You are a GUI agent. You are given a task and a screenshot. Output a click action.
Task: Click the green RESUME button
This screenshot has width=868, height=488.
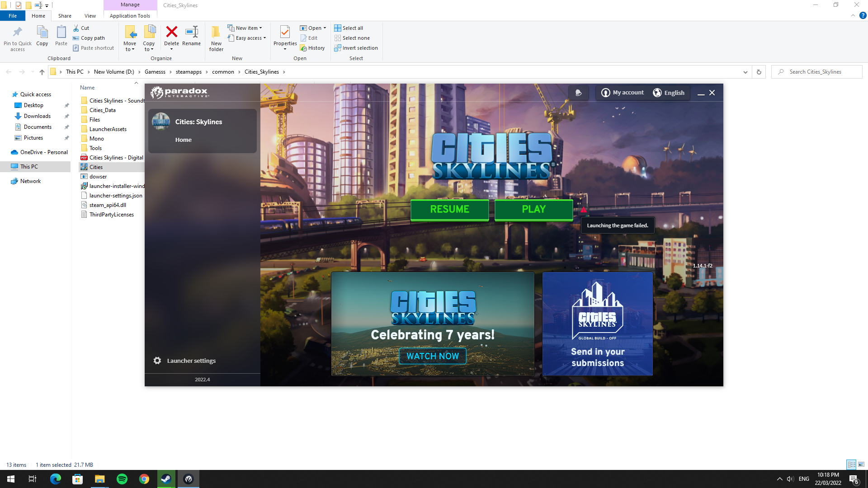tap(449, 209)
